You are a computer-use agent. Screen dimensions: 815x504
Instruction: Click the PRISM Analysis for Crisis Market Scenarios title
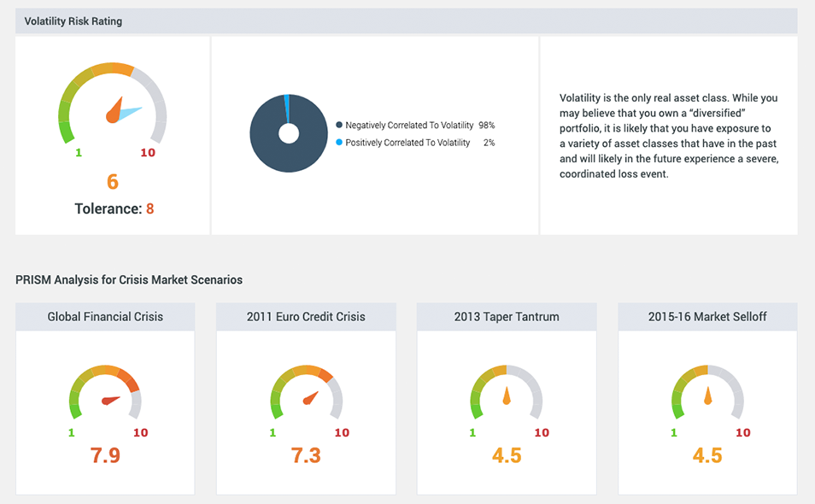tap(129, 279)
